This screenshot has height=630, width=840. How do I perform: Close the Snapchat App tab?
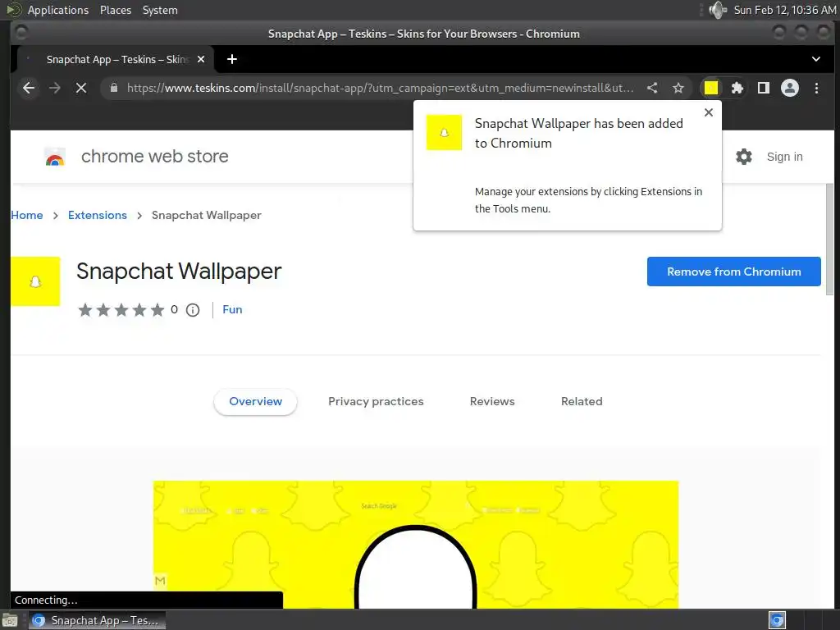[x=201, y=59]
